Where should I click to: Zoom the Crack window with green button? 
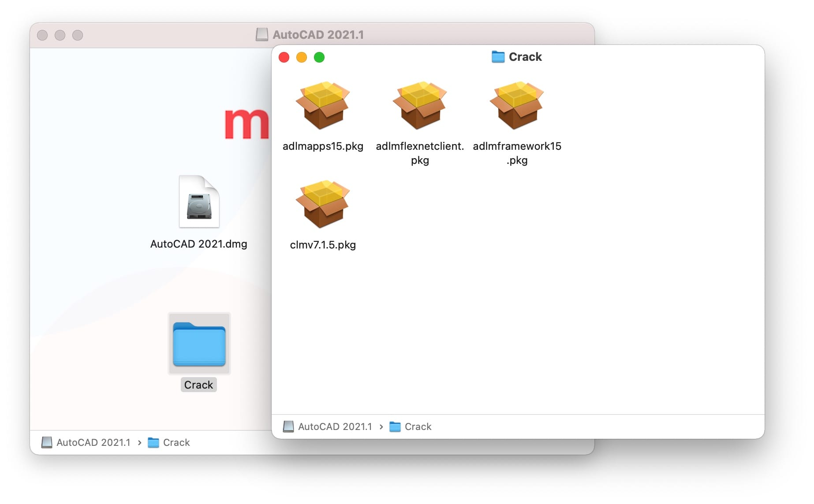[x=319, y=57]
